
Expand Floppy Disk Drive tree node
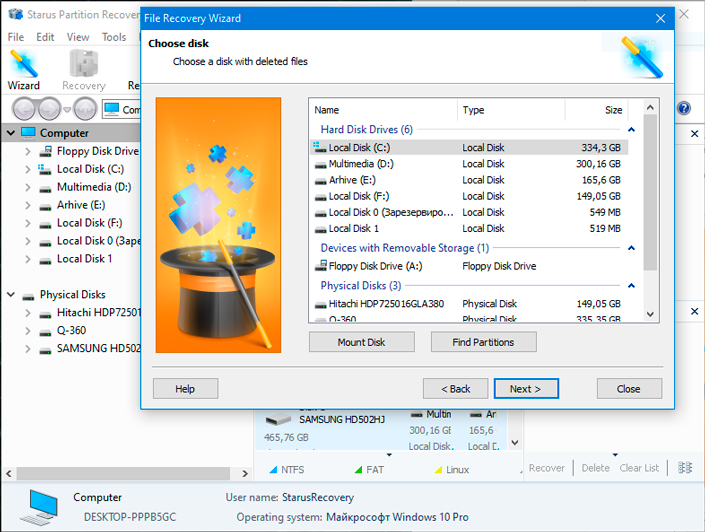click(x=27, y=151)
